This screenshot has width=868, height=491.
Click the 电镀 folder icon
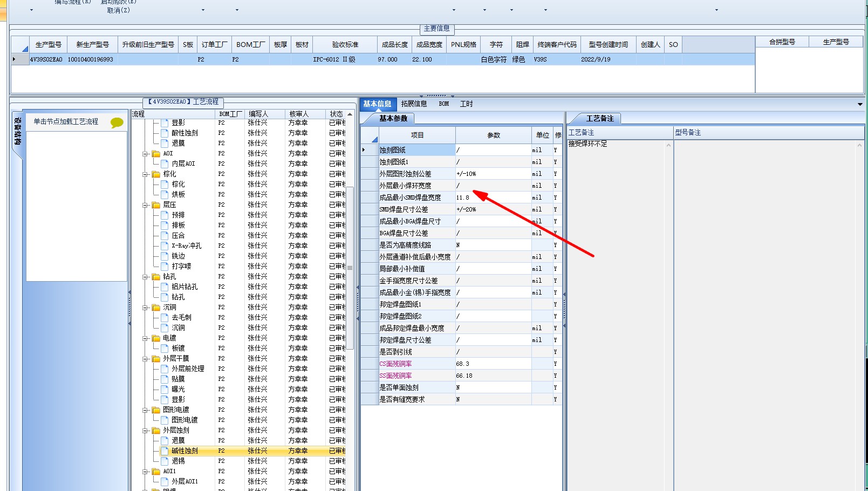pyautogui.click(x=156, y=338)
